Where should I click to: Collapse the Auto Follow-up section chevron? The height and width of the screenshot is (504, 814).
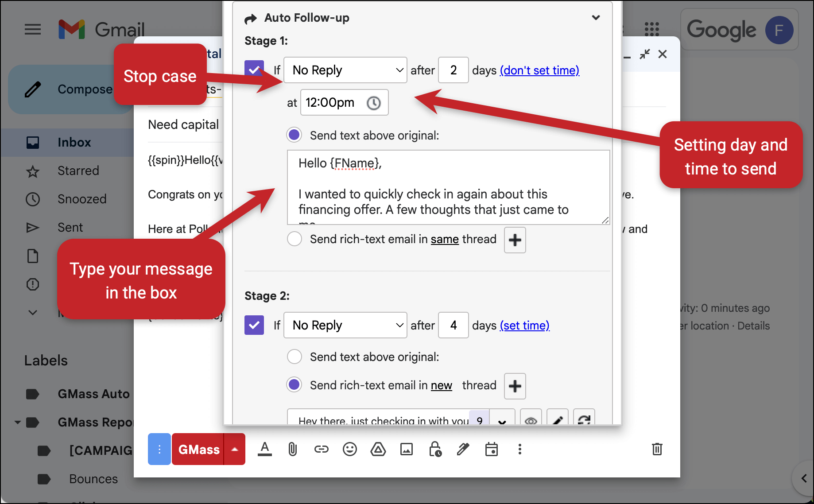[596, 18]
